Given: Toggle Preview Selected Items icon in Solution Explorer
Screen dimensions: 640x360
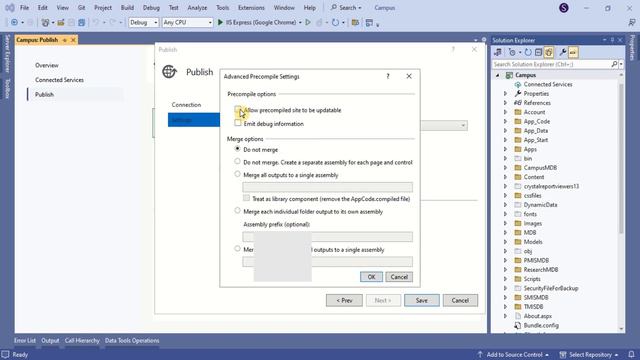Looking at the screenshot, I should 573,52.
